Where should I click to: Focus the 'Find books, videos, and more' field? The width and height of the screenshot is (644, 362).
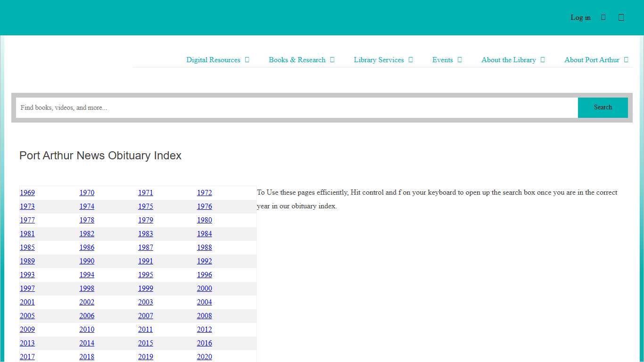297,107
